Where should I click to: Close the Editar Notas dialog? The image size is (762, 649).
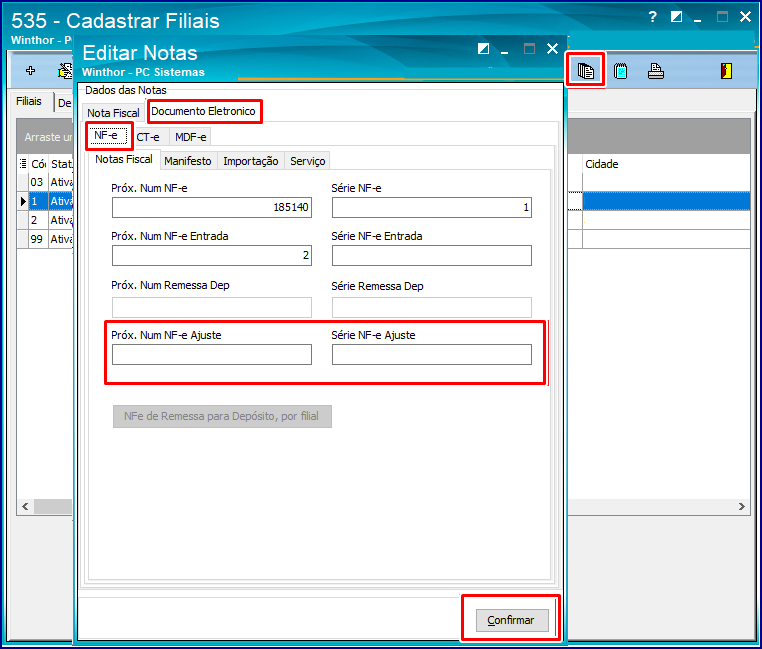pos(552,49)
